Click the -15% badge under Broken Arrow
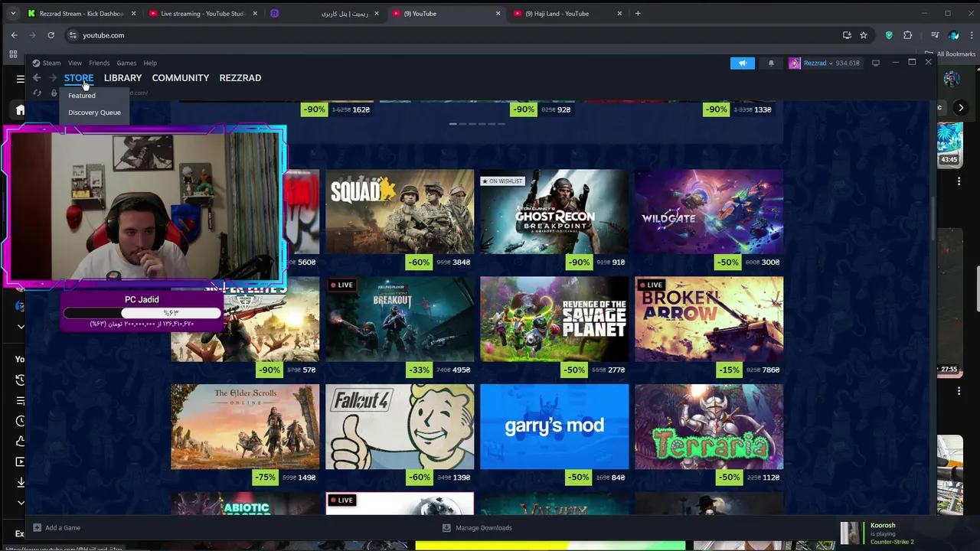The width and height of the screenshot is (980, 551). 729,370
